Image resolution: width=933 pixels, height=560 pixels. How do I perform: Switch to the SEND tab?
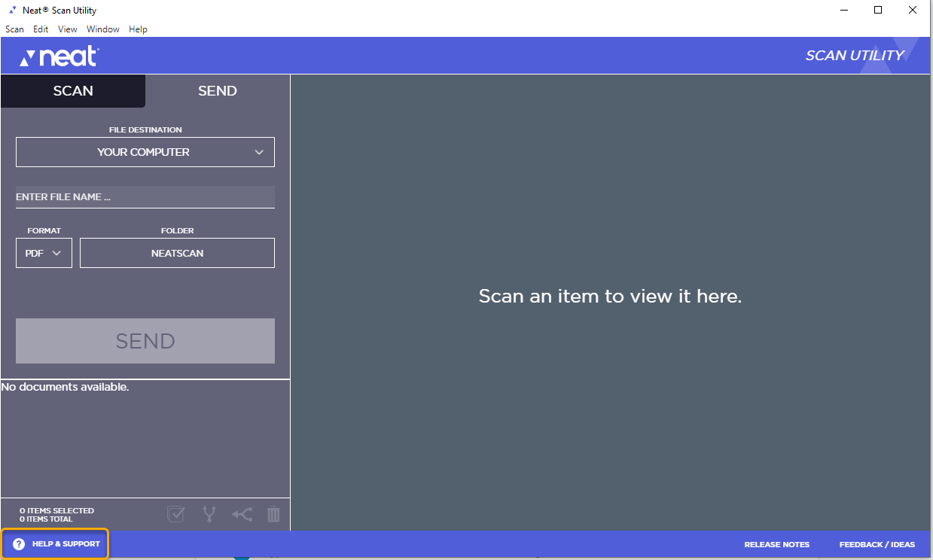click(217, 91)
